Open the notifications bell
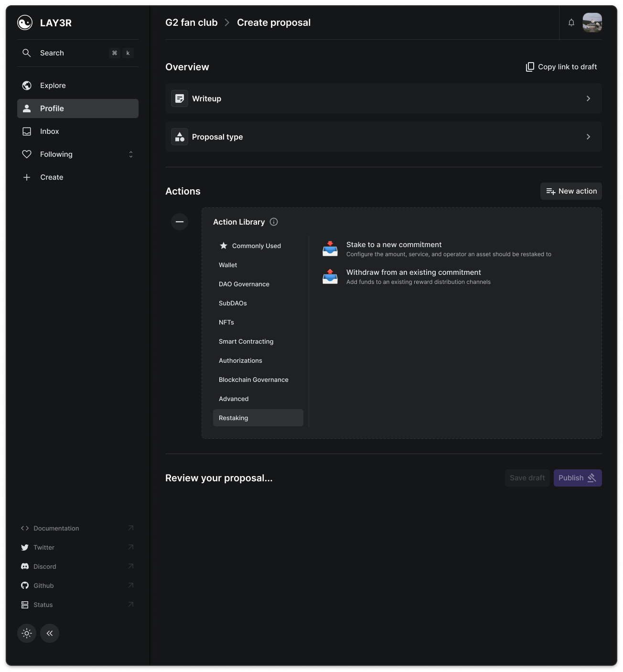Screen dimensions: 623x672 tap(571, 22)
